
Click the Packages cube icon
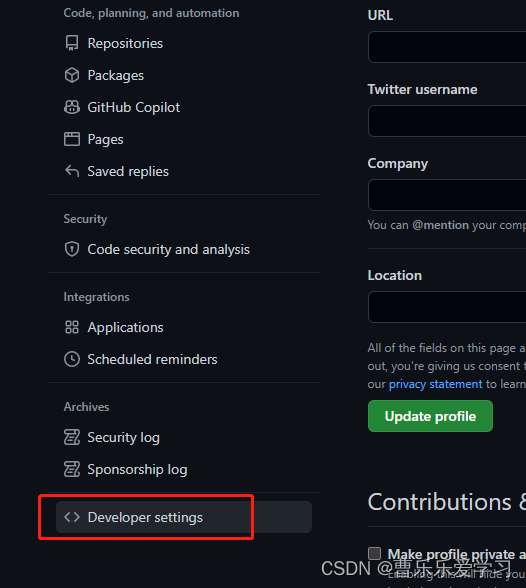pyautogui.click(x=72, y=75)
